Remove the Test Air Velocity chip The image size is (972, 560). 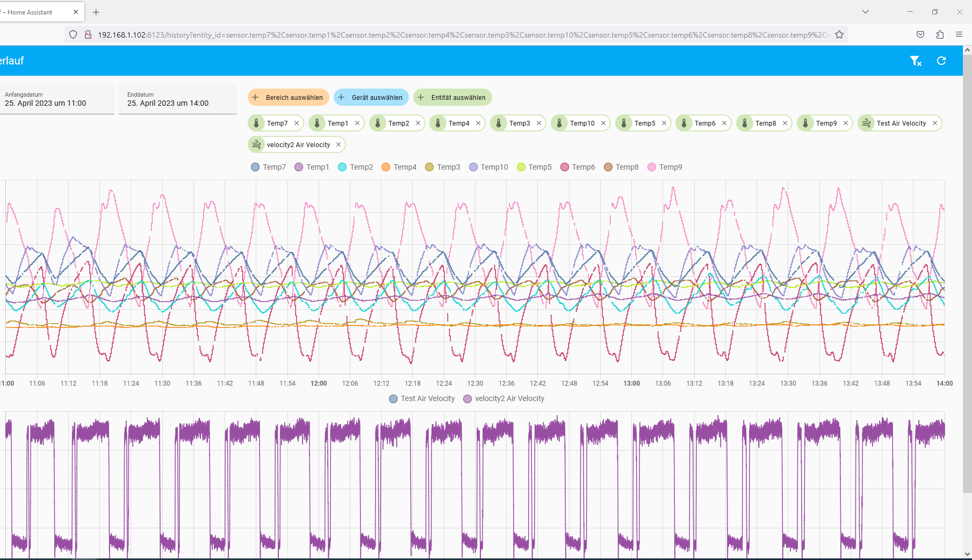coord(935,123)
